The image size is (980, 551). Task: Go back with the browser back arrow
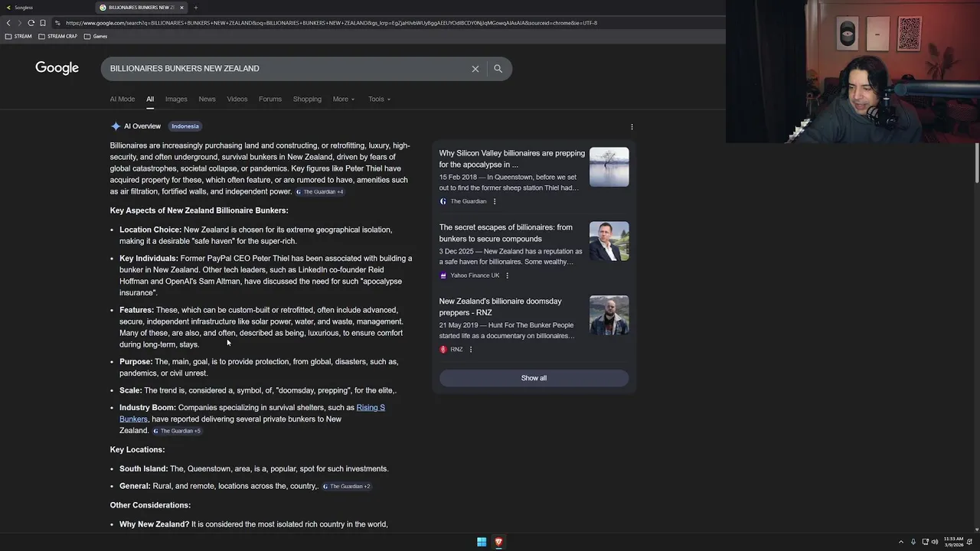pyautogui.click(x=8, y=23)
